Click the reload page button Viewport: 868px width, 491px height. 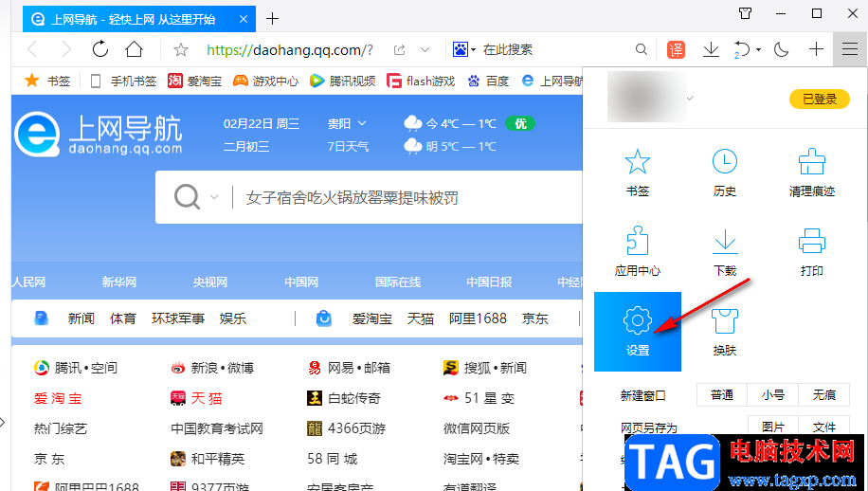point(100,49)
